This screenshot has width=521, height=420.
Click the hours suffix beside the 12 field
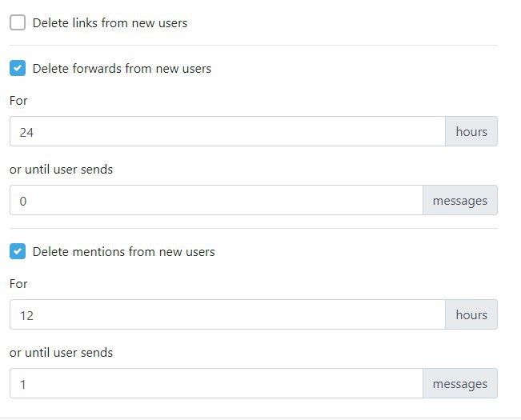coord(471,314)
